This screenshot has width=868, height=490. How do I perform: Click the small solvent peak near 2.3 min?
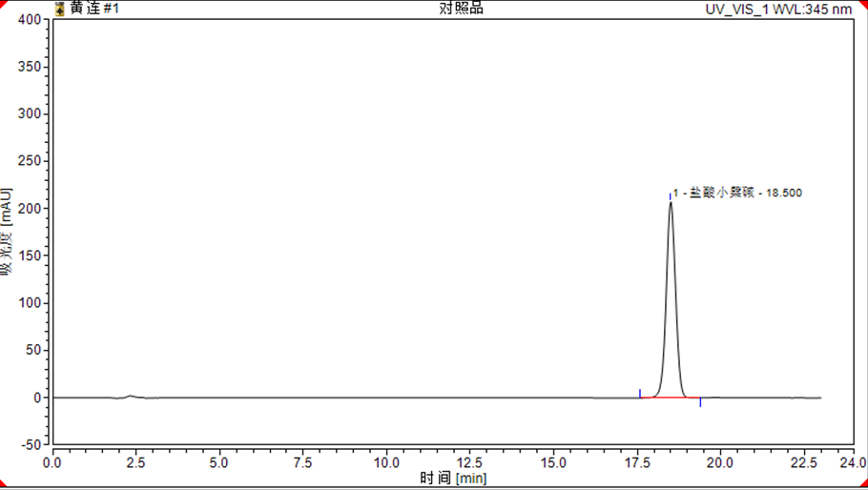(x=131, y=396)
